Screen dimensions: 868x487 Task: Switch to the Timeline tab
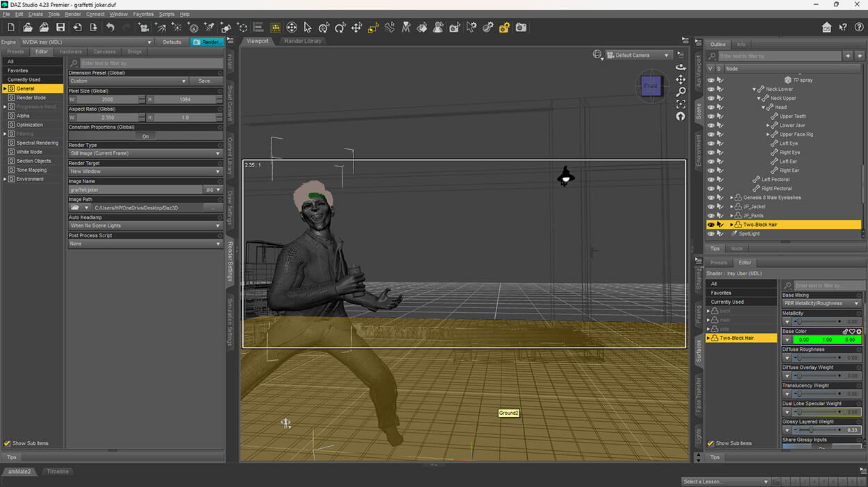[58, 472]
